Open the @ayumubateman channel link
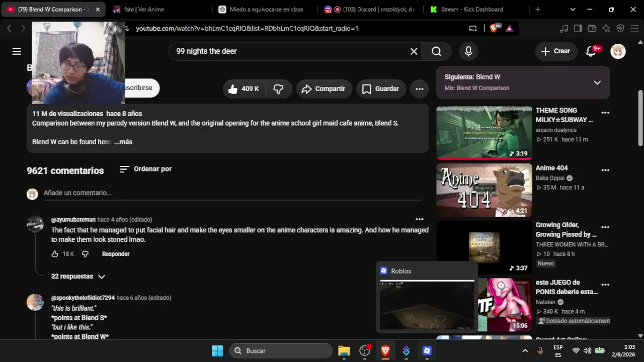 tap(73, 220)
